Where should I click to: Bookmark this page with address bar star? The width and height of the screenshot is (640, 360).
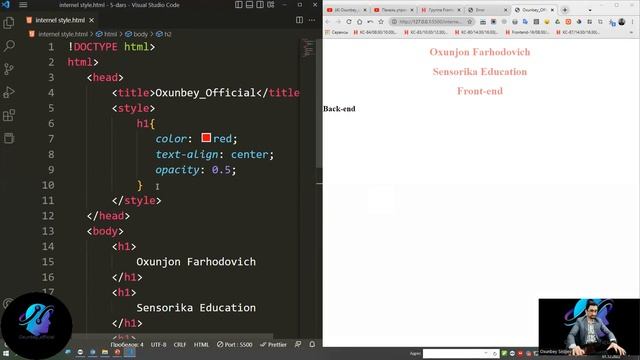coord(470,22)
